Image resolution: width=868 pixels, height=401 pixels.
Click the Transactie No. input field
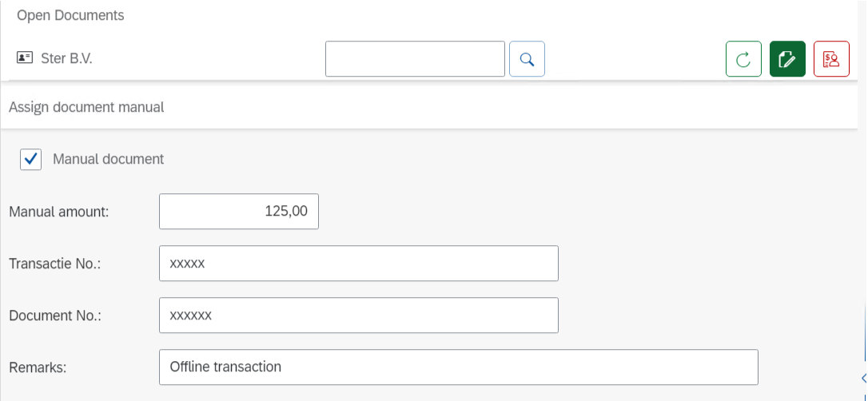click(x=358, y=264)
